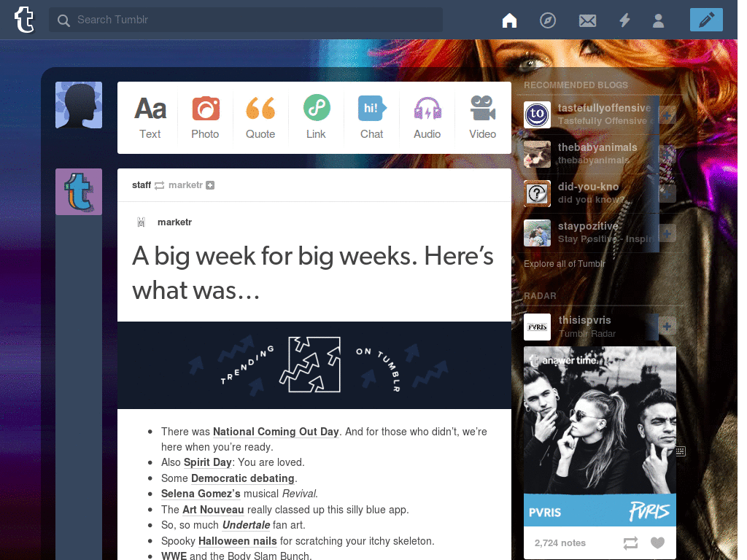Open did-you-kno recommended blog
Image resolution: width=747 pixels, height=560 pixels.
coord(589,187)
